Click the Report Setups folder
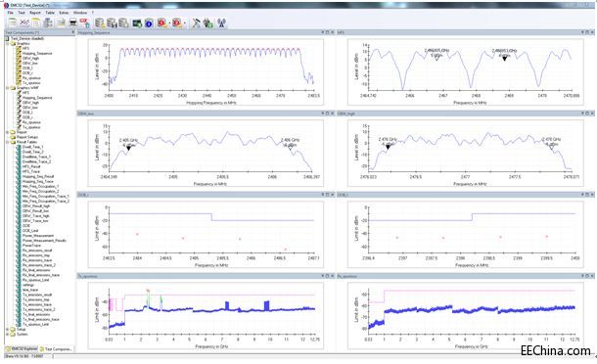This screenshot has width=597, height=364. tap(27, 137)
